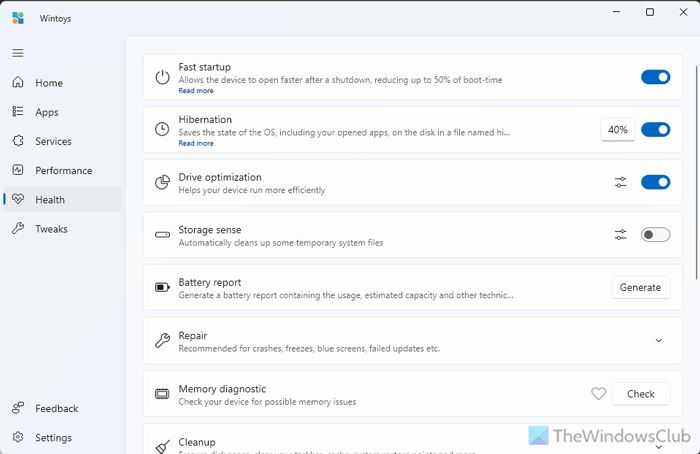Expand the Repair section chevron
This screenshot has width=700, height=454.
[x=659, y=341]
